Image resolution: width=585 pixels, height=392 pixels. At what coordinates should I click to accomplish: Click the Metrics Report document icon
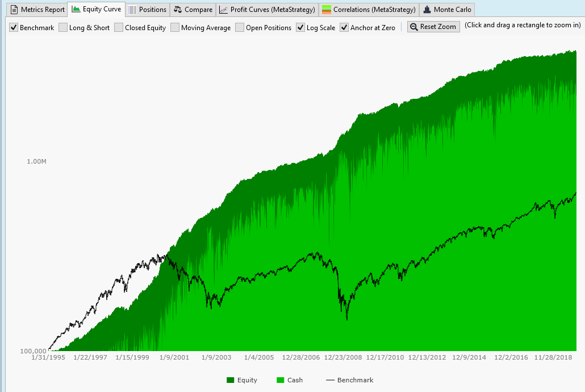coord(14,10)
